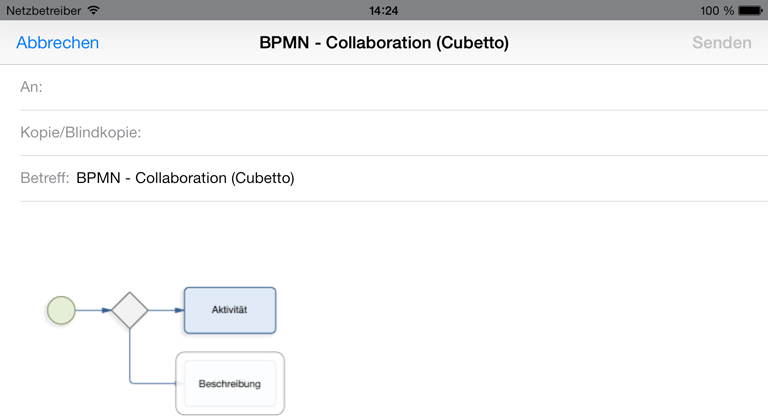
Task: Select the An recipient field
Action: tap(394, 87)
